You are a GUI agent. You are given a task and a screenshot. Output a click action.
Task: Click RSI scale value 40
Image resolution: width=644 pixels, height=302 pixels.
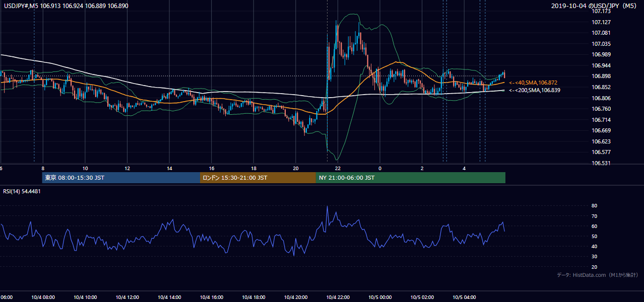click(x=595, y=246)
